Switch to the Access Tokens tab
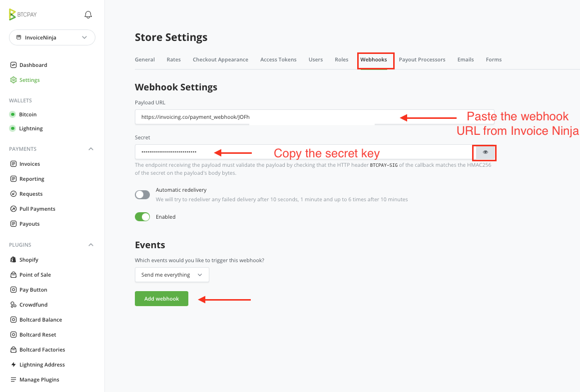The image size is (580, 392). point(278,59)
